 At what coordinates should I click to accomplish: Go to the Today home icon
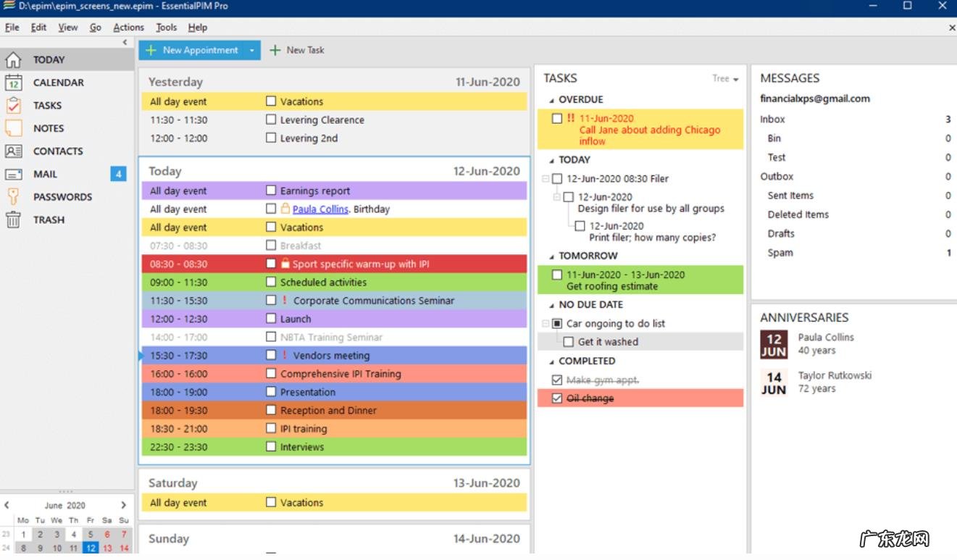tap(13, 60)
